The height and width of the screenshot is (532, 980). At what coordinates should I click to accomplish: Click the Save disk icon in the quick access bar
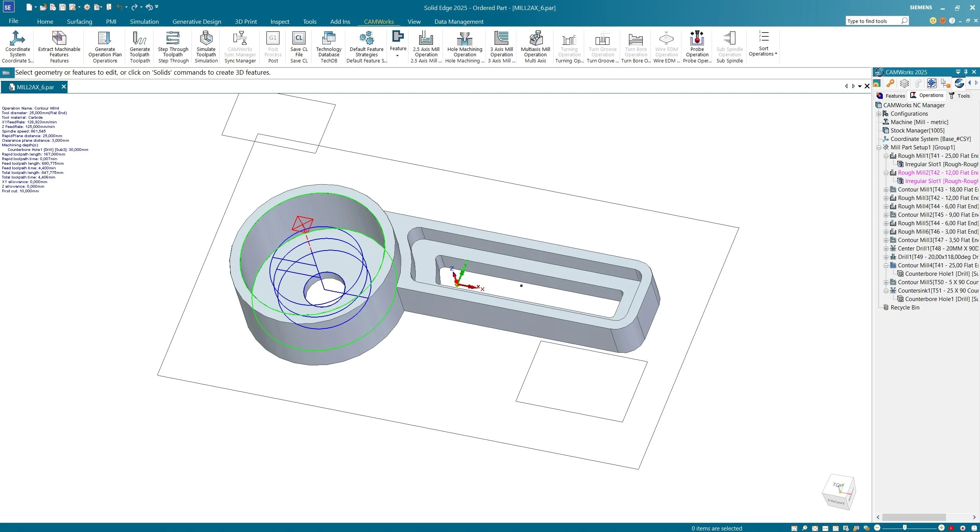(x=62, y=7)
